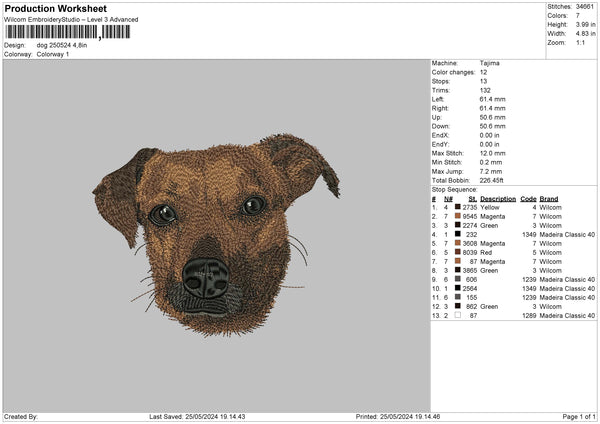This screenshot has width=600, height=424.
Task: Click the Colorway 1 value
Action: pyautogui.click(x=53, y=54)
